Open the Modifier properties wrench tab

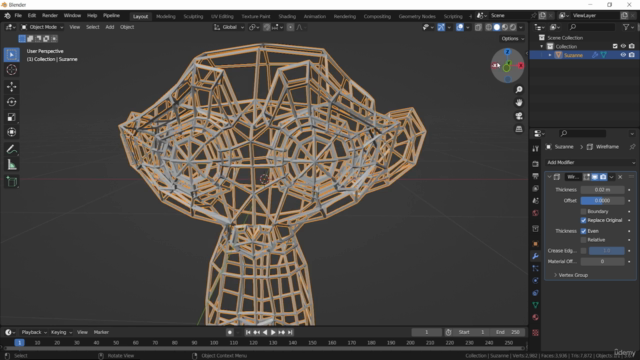tap(536, 256)
